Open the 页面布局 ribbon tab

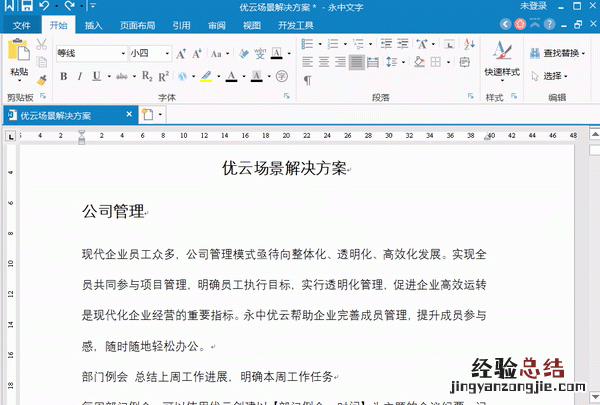137,25
